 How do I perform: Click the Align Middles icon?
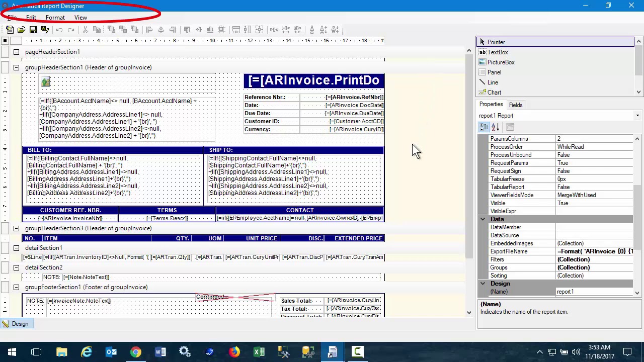coord(199,30)
